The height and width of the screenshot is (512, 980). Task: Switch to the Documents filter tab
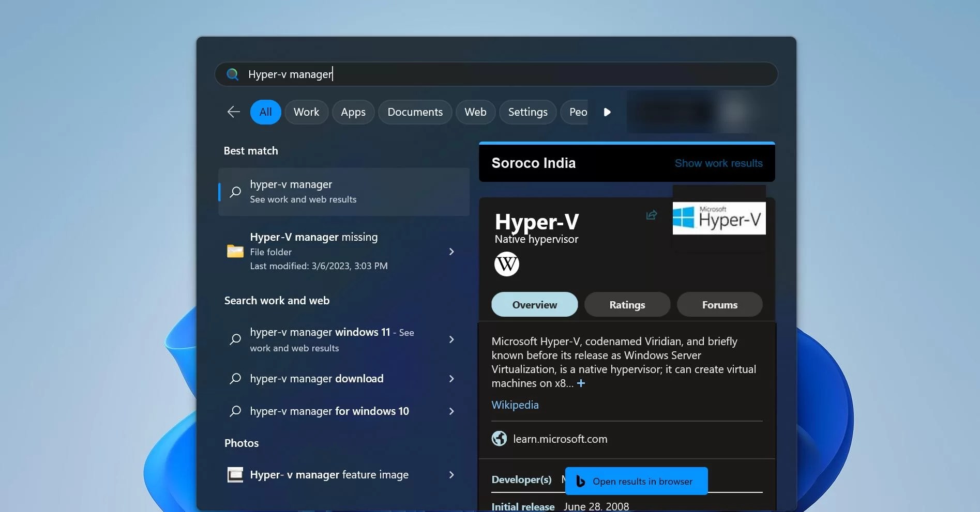click(415, 112)
